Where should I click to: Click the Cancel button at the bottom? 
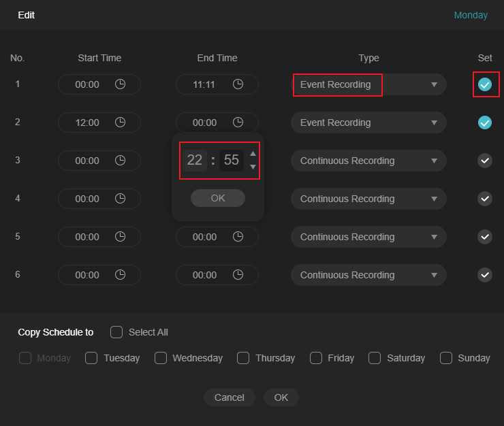(x=229, y=397)
